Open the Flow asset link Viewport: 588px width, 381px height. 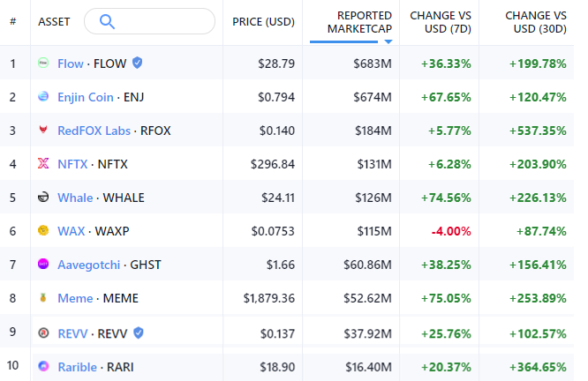pyautogui.click(x=71, y=63)
